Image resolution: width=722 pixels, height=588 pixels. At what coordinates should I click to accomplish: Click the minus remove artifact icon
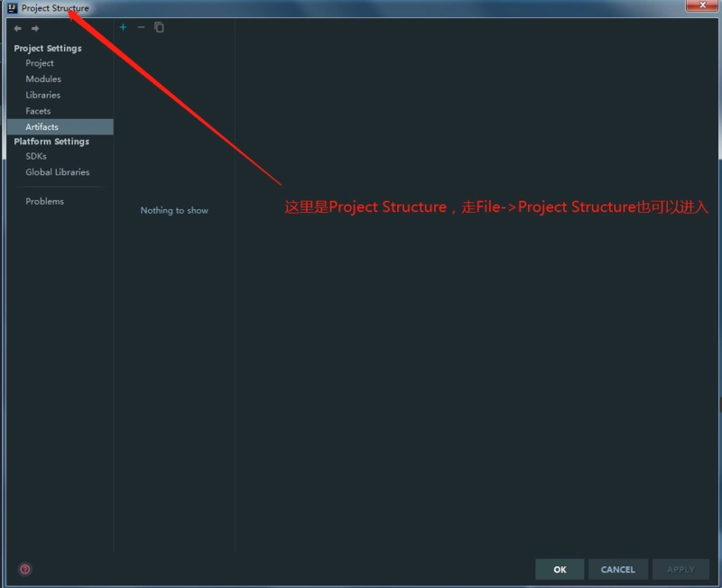(x=141, y=27)
